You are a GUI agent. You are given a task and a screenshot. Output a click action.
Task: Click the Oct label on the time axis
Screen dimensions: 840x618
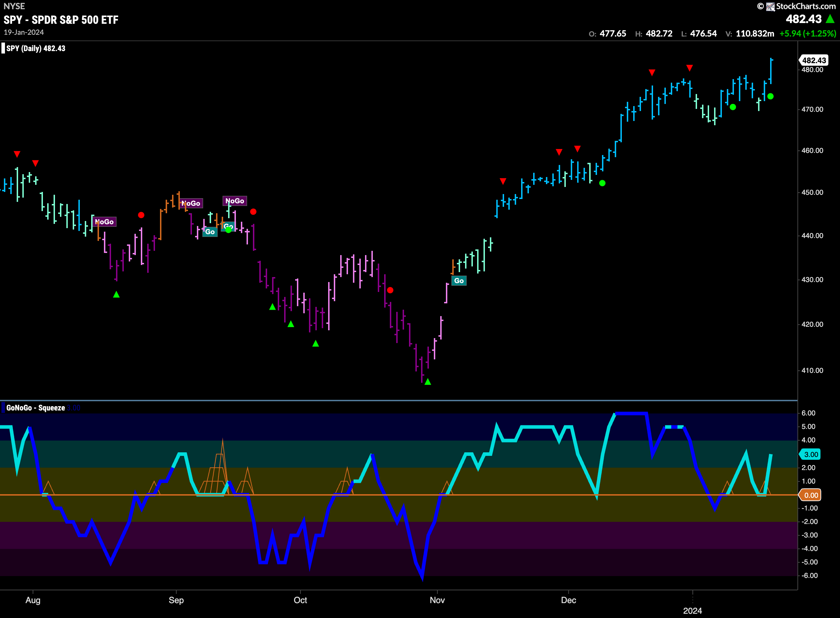(300, 600)
